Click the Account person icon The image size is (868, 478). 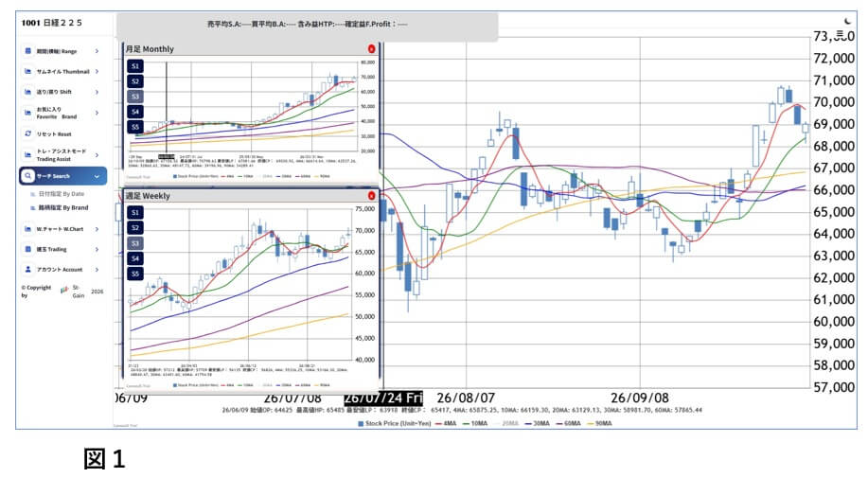pos(28,270)
